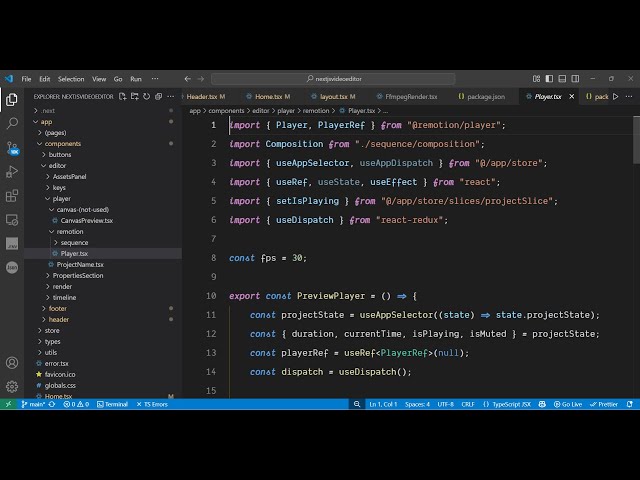Image resolution: width=640 pixels, height=480 pixels.
Task: Open the Explorer view in activity bar
Action: [12, 99]
